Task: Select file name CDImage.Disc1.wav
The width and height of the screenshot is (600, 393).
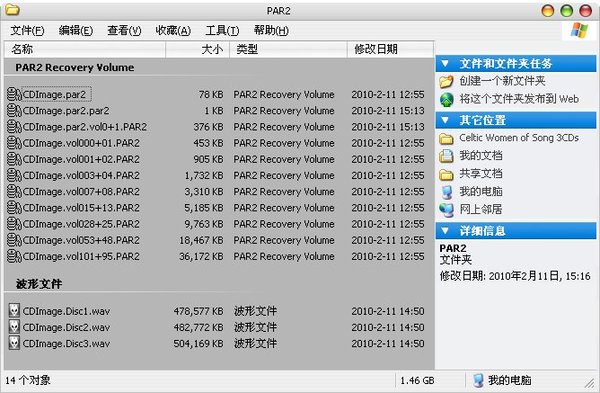Action: click(x=66, y=311)
